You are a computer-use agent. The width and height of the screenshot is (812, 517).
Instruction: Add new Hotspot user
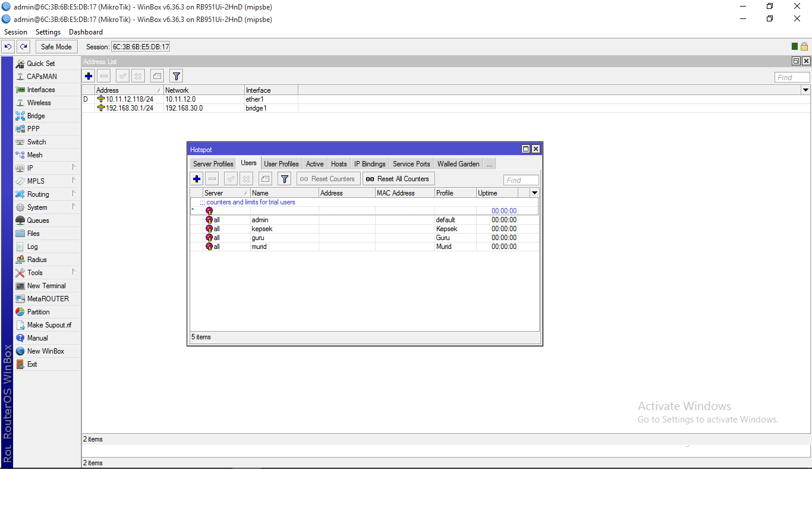(x=197, y=179)
